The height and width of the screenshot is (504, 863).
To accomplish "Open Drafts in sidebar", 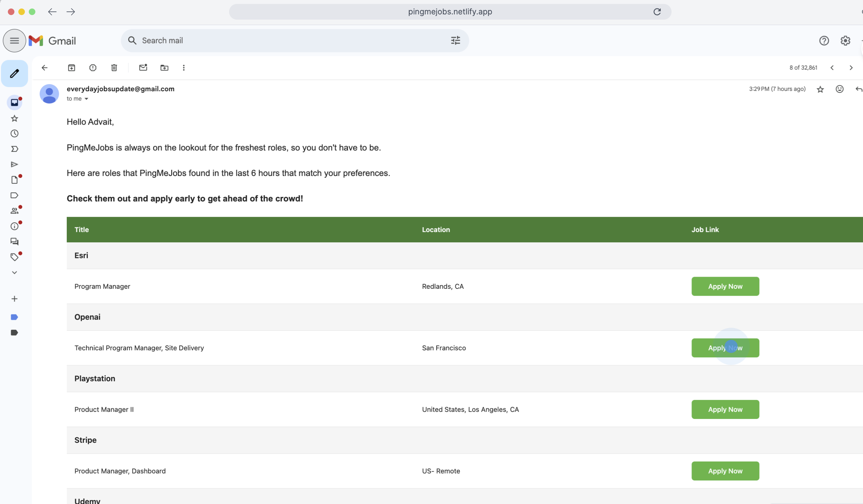I will pos(14,180).
